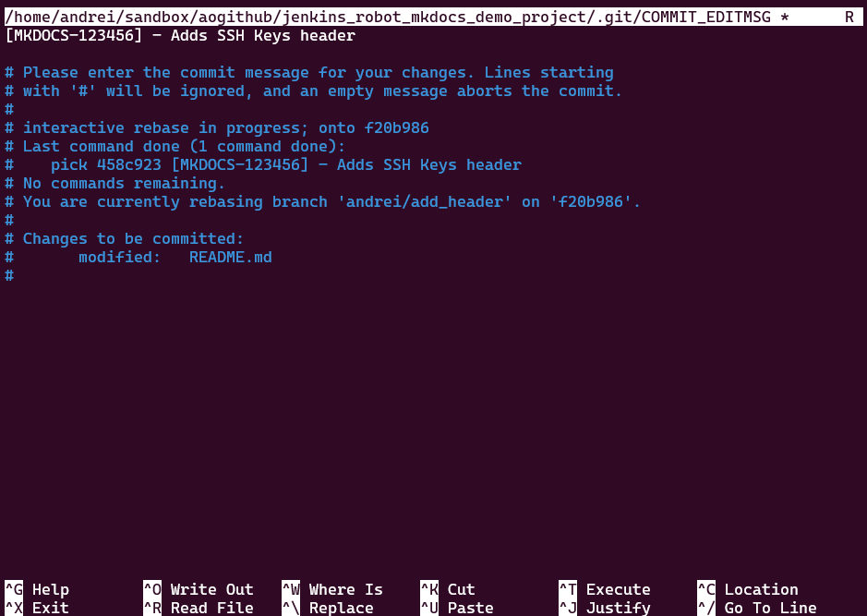Select the ^C Location shortcut
Viewport: 867px width, 616px height.
(748, 589)
